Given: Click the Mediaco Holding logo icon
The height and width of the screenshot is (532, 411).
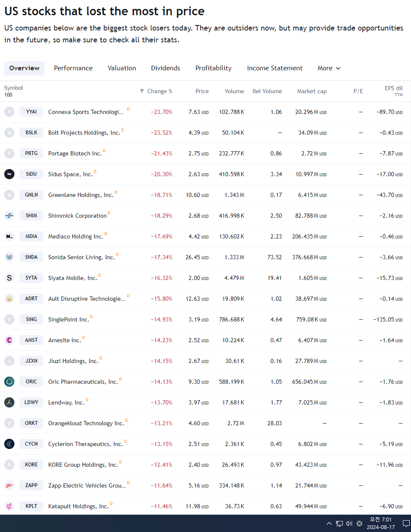Looking at the screenshot, I should tap(9, 236).
